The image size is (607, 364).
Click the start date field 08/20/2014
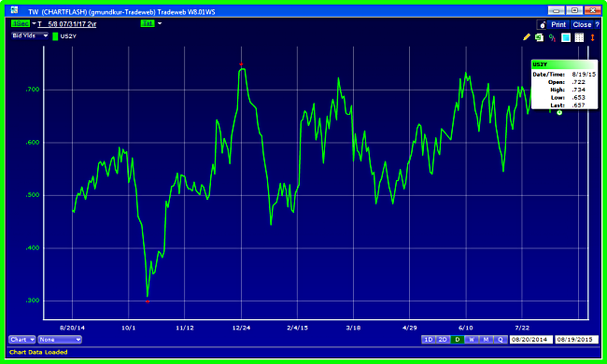pos(530,340)
